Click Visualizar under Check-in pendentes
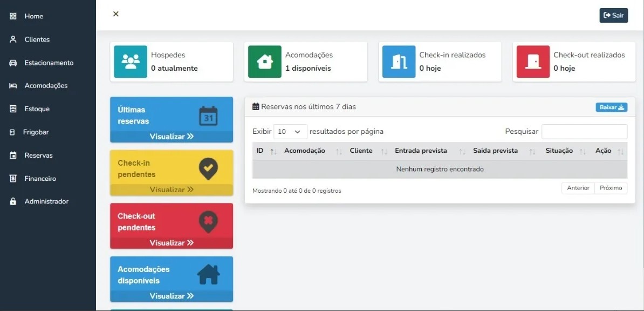The image size is (644, 311). 171,189
